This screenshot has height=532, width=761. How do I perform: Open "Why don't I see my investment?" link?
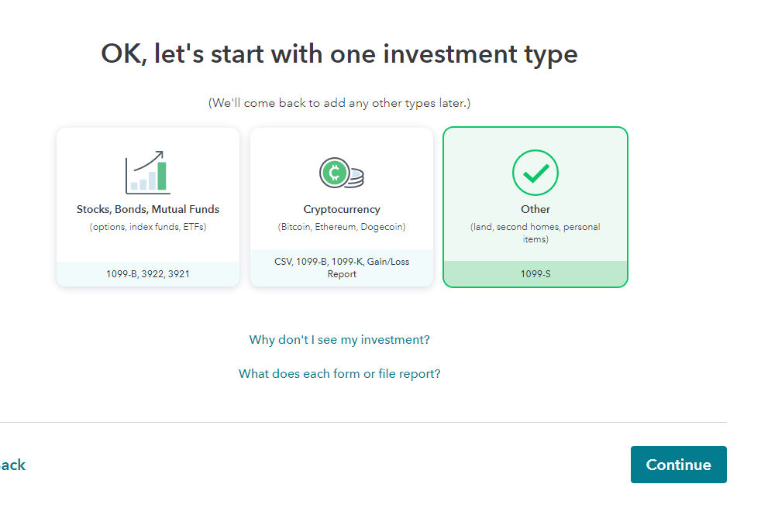tap(339, 339)
